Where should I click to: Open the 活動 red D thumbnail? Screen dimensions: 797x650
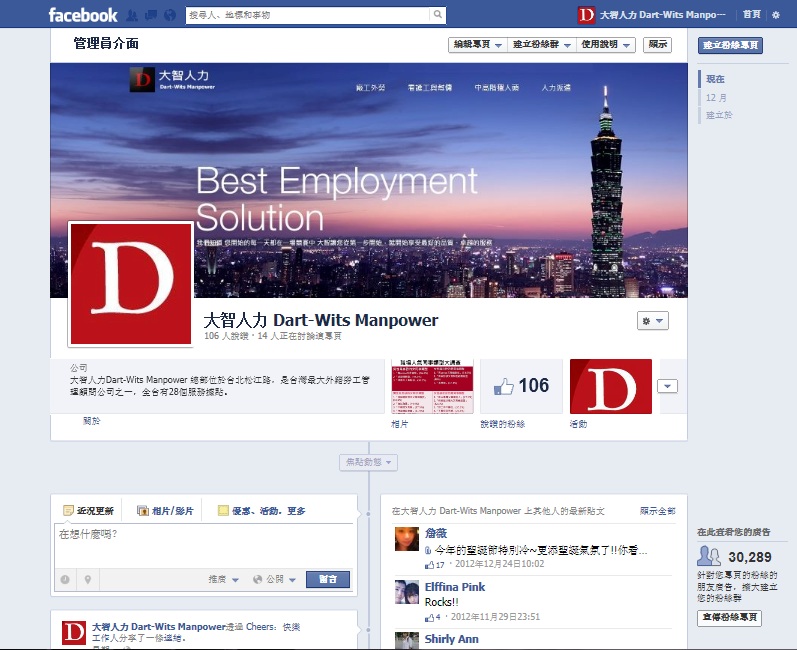[610, 386]
